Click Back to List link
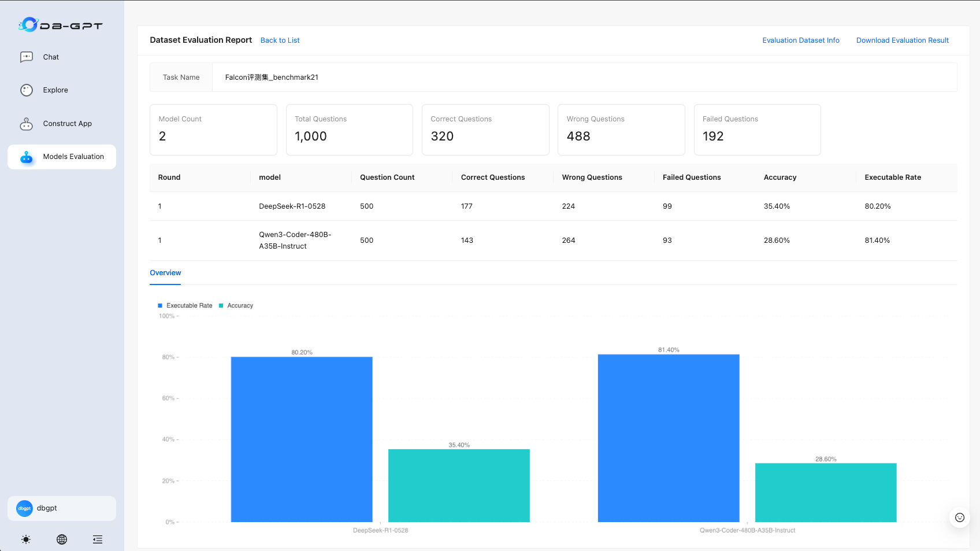980x551 pixels. tap(280, 40)
